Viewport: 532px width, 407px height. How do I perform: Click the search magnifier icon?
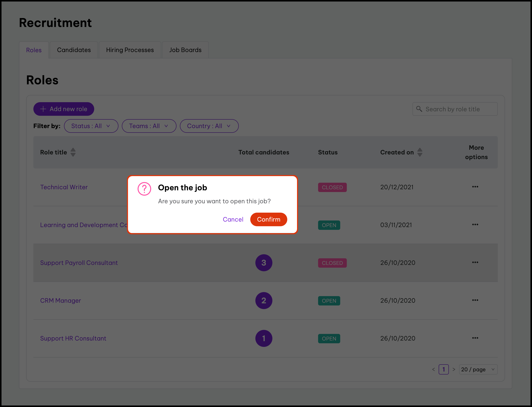point(419,109)
